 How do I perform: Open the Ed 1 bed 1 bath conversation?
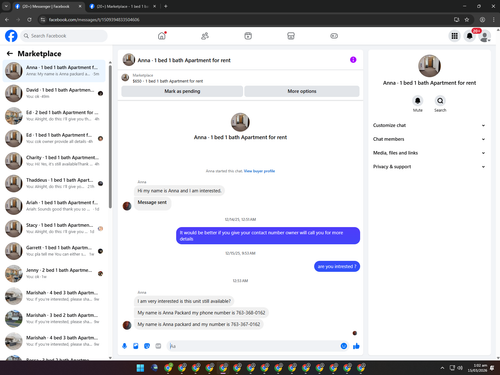click(54, 138)
